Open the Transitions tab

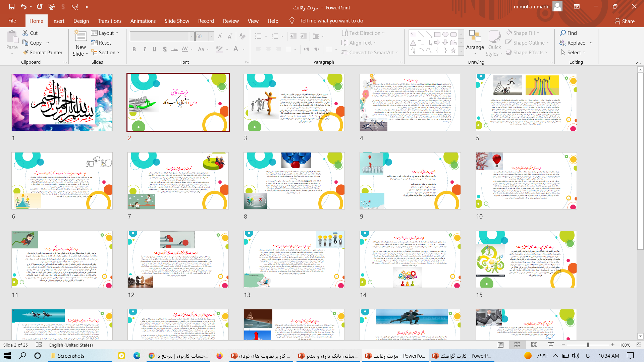109,21
